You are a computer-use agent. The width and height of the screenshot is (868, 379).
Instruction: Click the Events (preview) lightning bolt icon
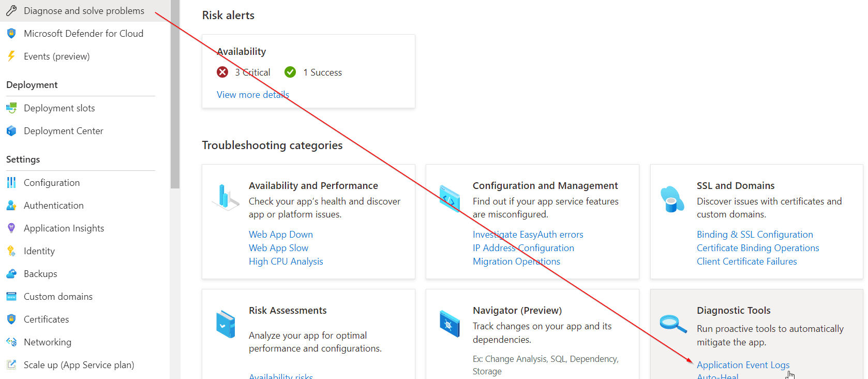point(11,56)
